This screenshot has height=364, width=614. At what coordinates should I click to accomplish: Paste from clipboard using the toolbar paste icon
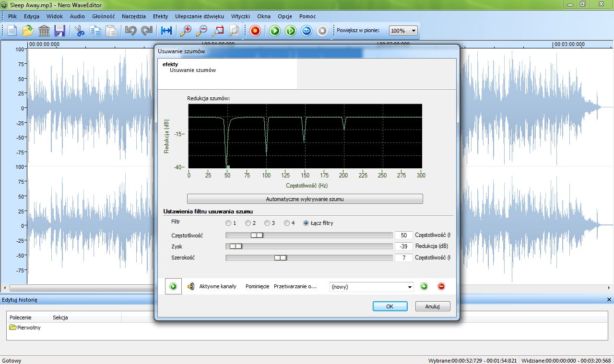pyautogui.click(x=111, y=31)
